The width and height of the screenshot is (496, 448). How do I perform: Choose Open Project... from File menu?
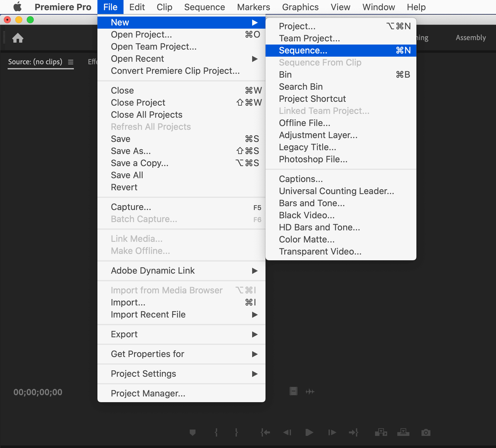click(x=181, y=35)
